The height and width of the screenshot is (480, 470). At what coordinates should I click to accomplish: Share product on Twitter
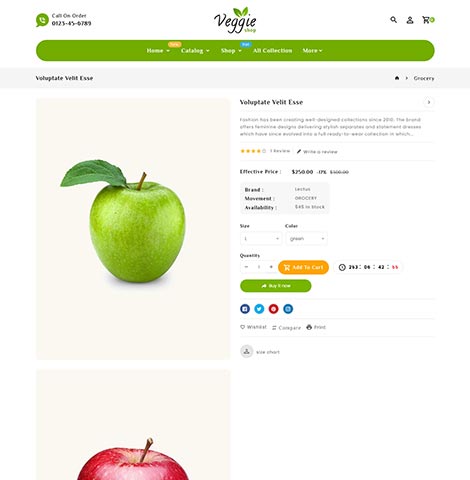[x=259, y=309]
